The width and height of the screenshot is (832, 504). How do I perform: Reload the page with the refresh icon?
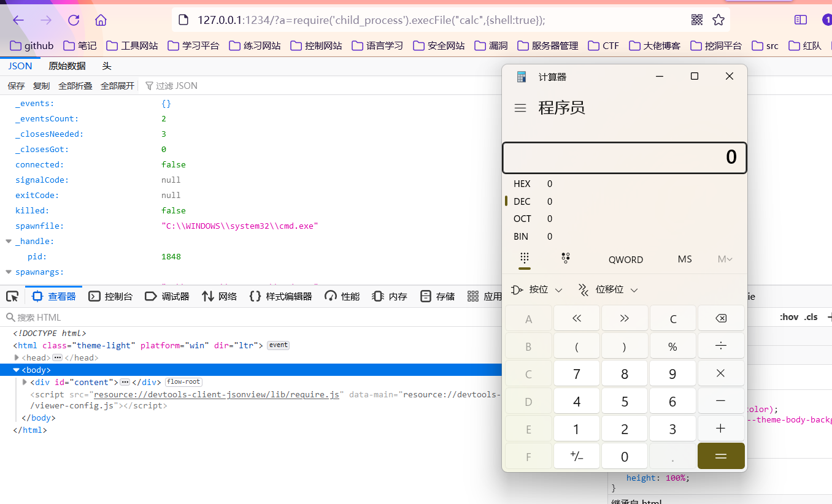pyautogui.click(x=74, y=20)
